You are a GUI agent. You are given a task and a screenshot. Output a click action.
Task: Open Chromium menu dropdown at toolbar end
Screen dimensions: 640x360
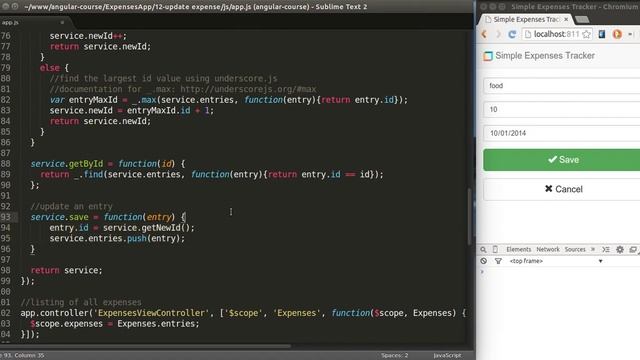630,34
